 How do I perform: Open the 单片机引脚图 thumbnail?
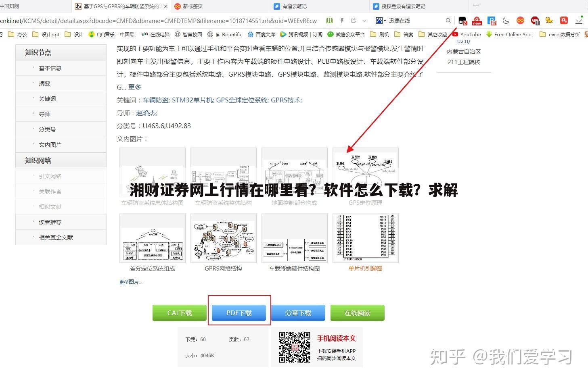[366, 238]
